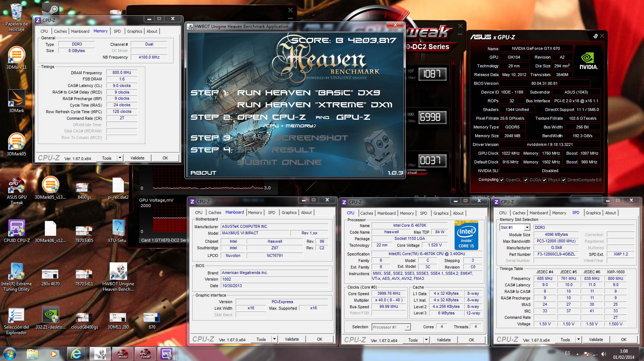
Task: Open the 3DMark06_v12 installer file
Action: tap(50, 231)
